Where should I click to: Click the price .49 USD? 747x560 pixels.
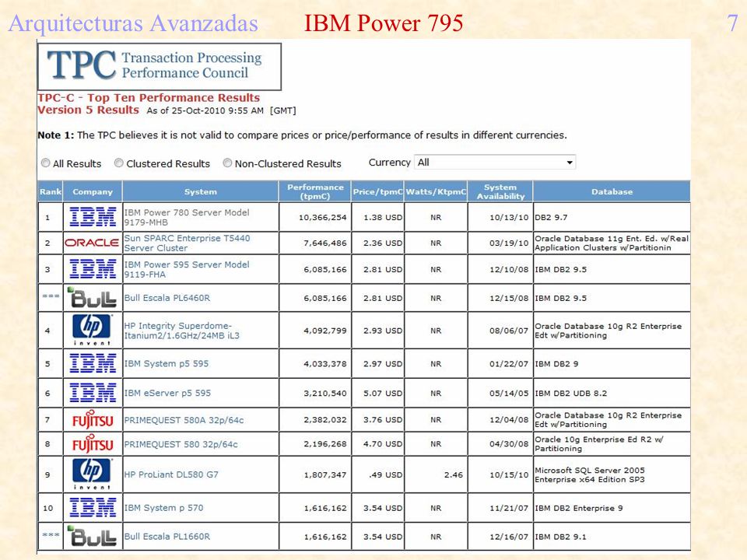point(385,474)
